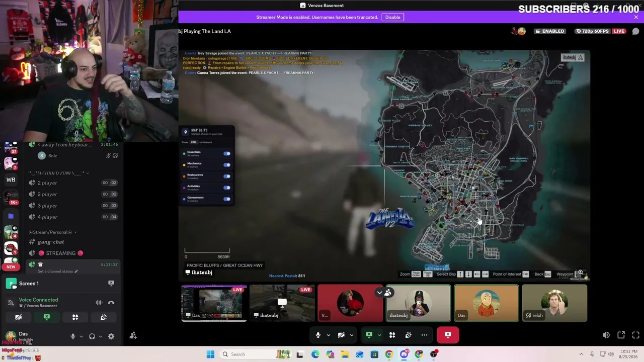The width and height of the screenshot is (644, 362).
Task: Join the STREAMING voice channel
Action: click(74, 253)
